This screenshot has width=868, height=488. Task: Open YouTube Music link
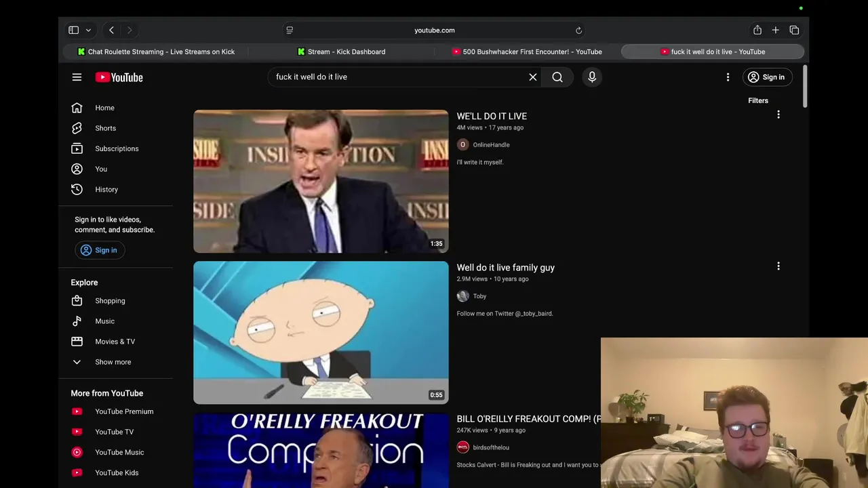coord(121,452)
